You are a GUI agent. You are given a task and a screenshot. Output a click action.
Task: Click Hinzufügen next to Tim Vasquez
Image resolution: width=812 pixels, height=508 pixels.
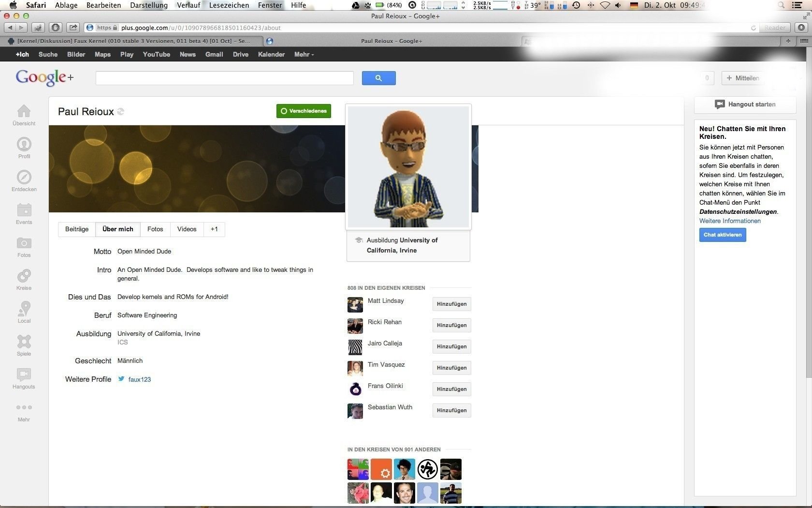451,368
